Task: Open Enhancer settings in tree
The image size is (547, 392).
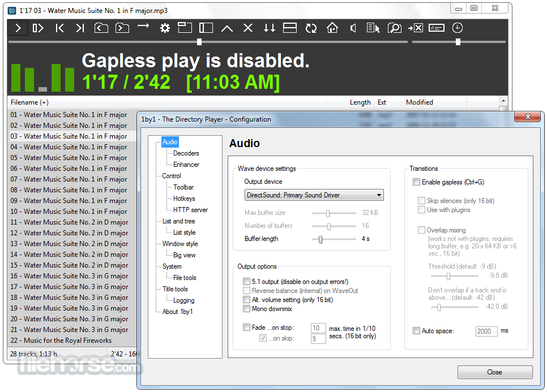Action: [x=186, y=165]
